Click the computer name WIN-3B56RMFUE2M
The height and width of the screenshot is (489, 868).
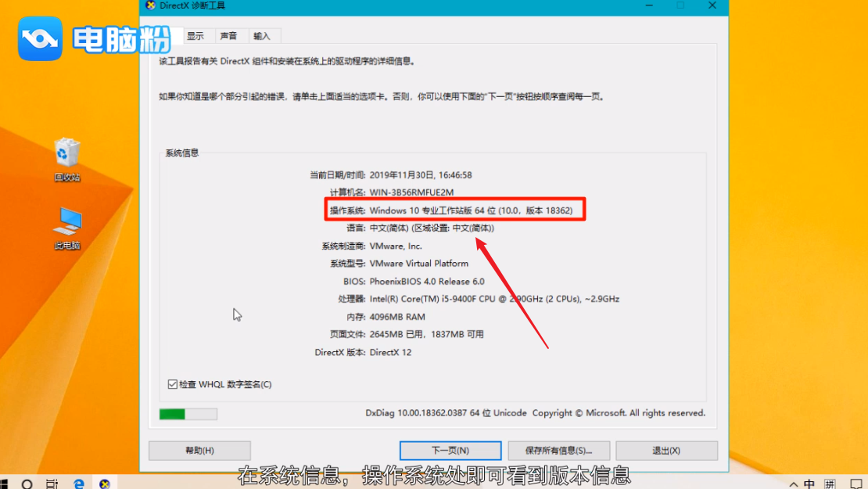click(x=412, y=192)
